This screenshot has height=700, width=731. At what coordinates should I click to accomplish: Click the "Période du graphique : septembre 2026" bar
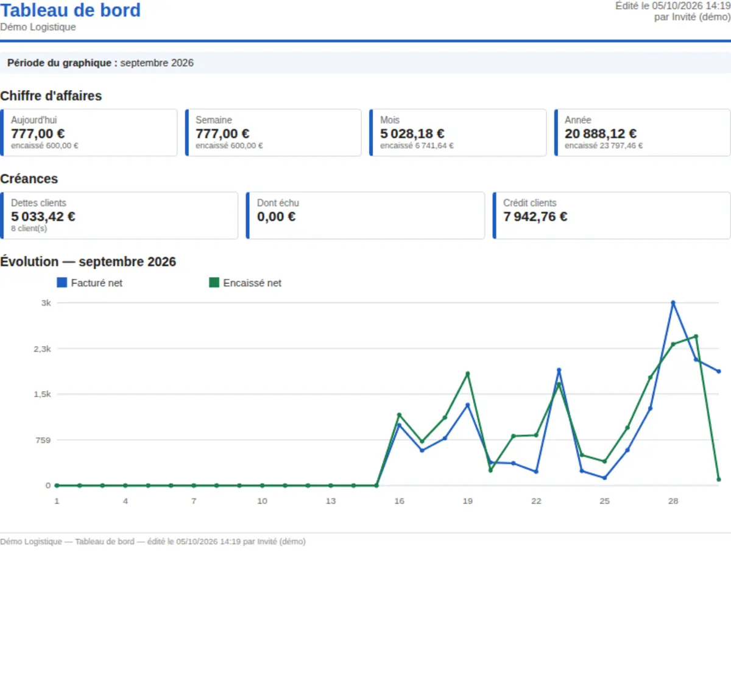click(365, 63)
